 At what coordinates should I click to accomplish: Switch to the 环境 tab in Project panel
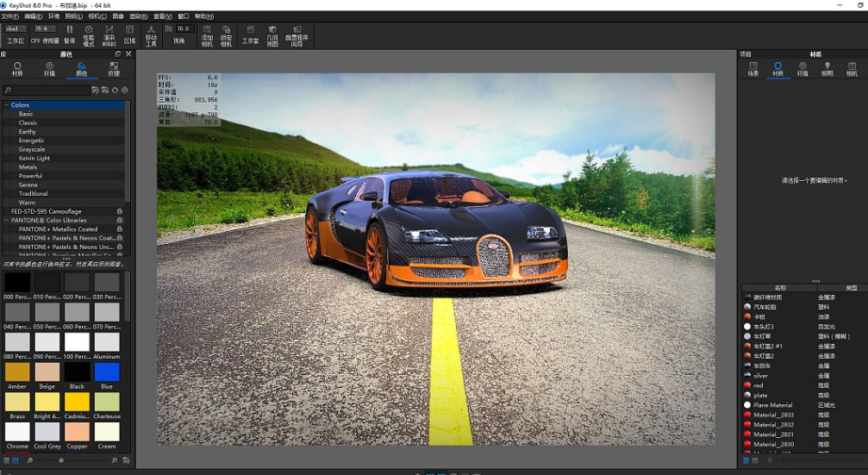pyautogui.click(x=802, y=68)
